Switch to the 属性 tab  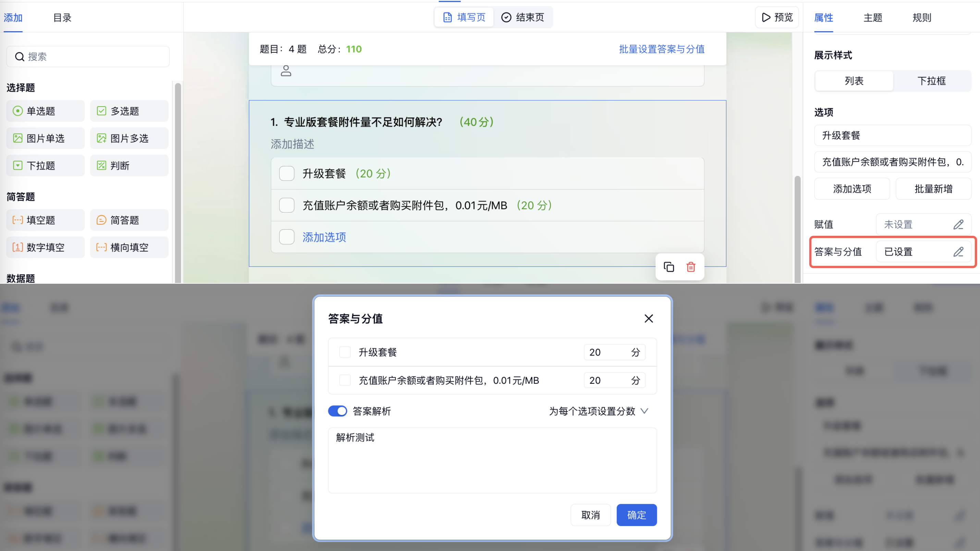824,17
